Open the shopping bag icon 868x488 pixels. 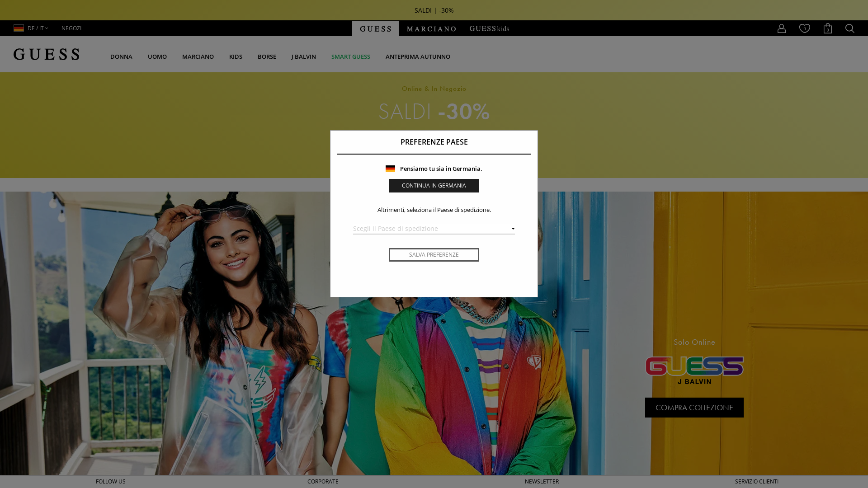[827, 28]
